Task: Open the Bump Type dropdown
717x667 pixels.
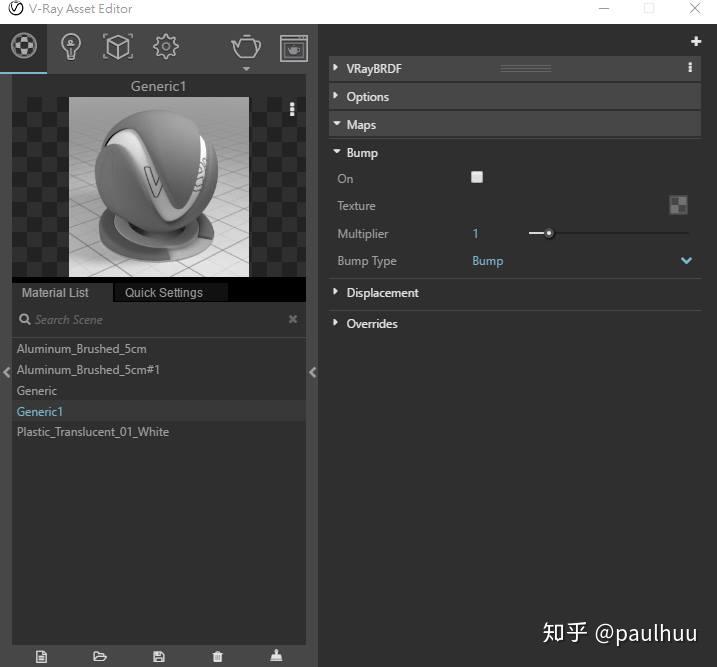Action: point(582,261)
